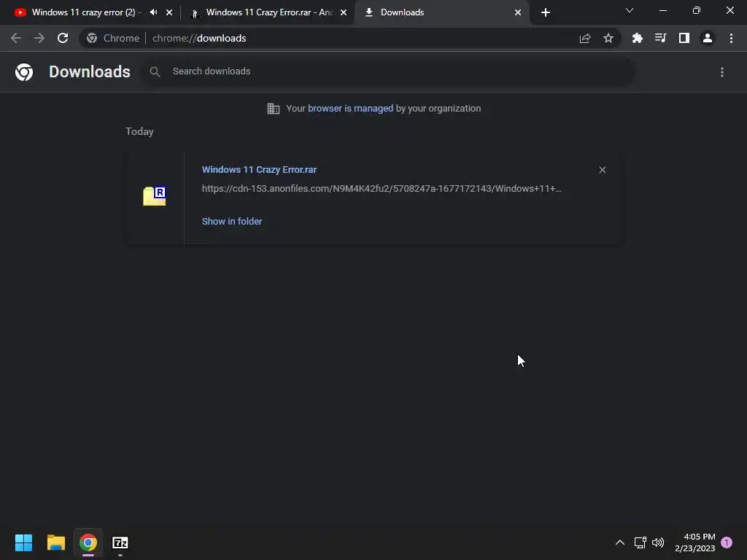Screen dimensions: 747x560
Task: Open File Explorer from the taskbar
Action: tap(55, 542)
